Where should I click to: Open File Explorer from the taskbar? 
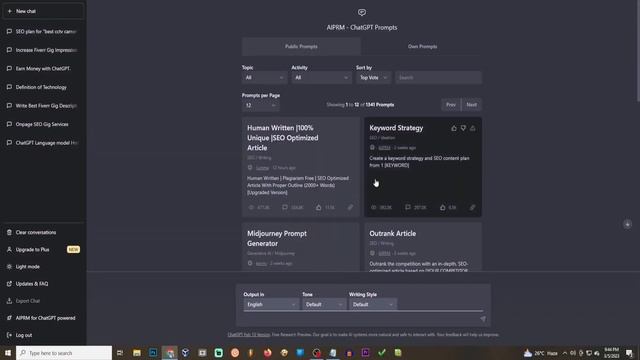(x=137, y=353)
